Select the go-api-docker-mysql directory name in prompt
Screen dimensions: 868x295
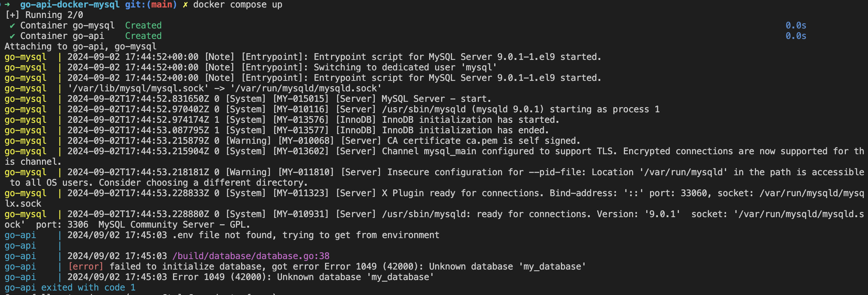[x=70, y=4]
